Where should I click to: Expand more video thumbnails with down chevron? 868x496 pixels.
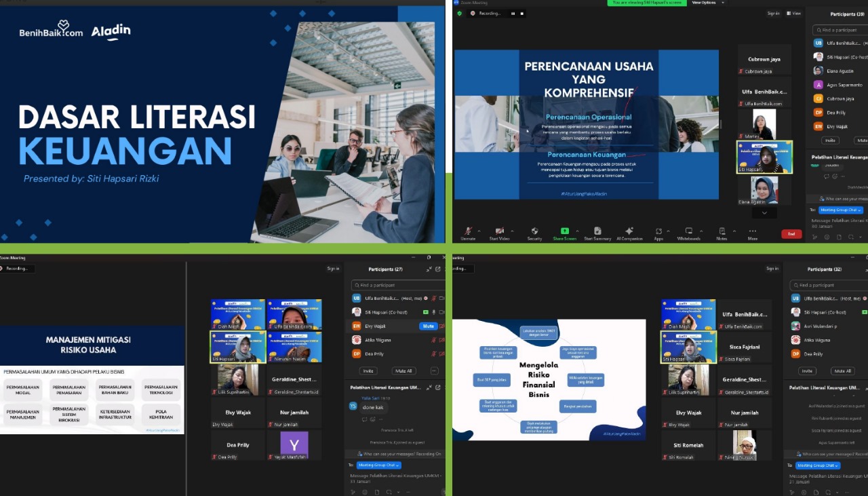click(x=764, y=213)
